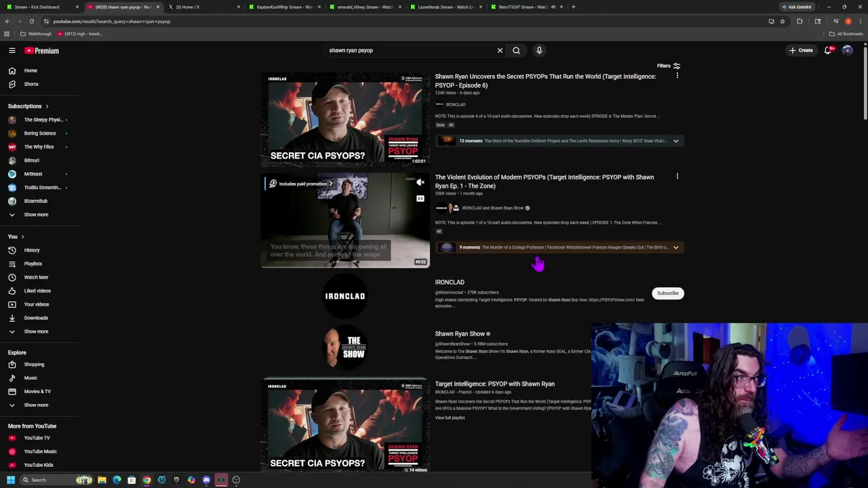Toggle captions on the preview video

(x=420, y=199)
